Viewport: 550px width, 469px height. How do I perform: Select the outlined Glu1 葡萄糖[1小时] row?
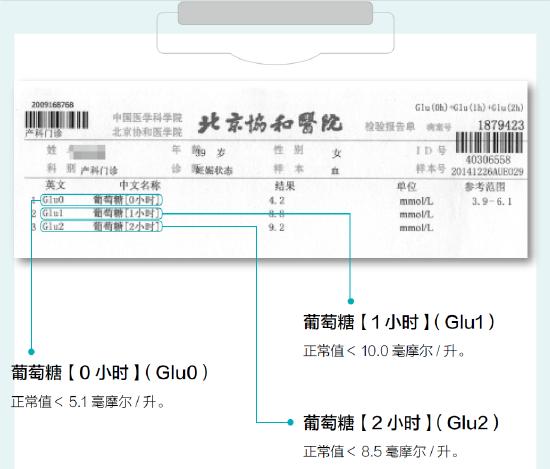[x=101, y=213]
